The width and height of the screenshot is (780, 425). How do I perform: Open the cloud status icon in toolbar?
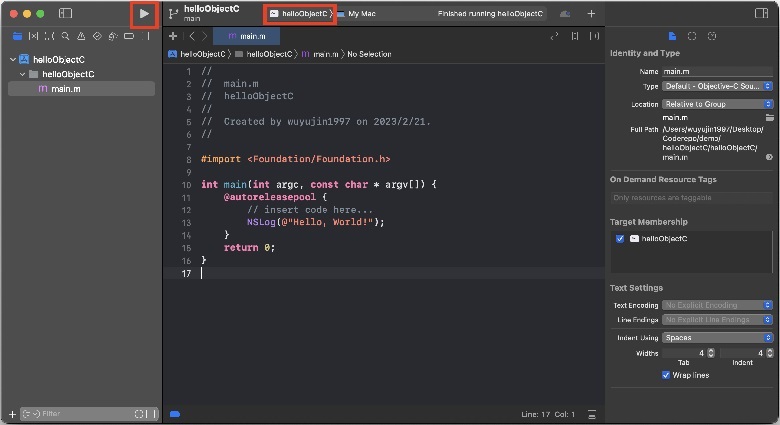click(565, 14)
